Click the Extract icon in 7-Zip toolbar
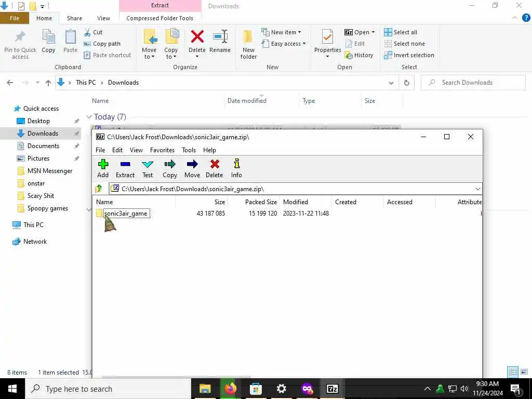This screenshot has width=532, height=399. (125, 169)
